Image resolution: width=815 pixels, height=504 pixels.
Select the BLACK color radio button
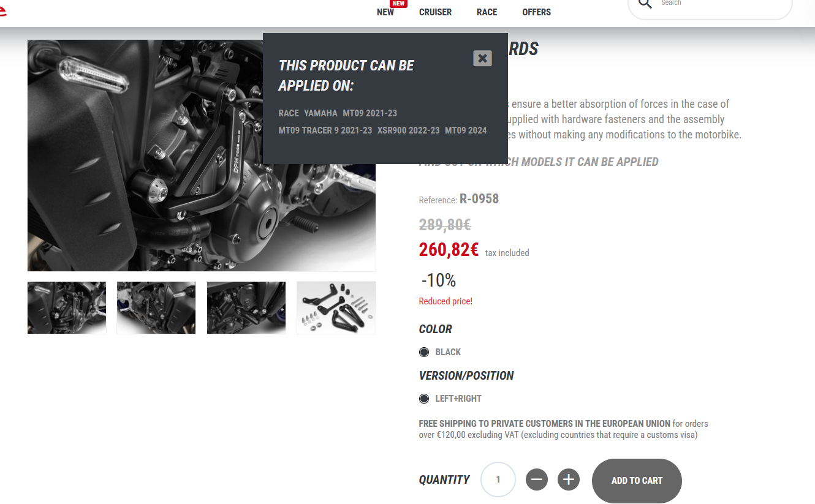[x=424, y=352]
